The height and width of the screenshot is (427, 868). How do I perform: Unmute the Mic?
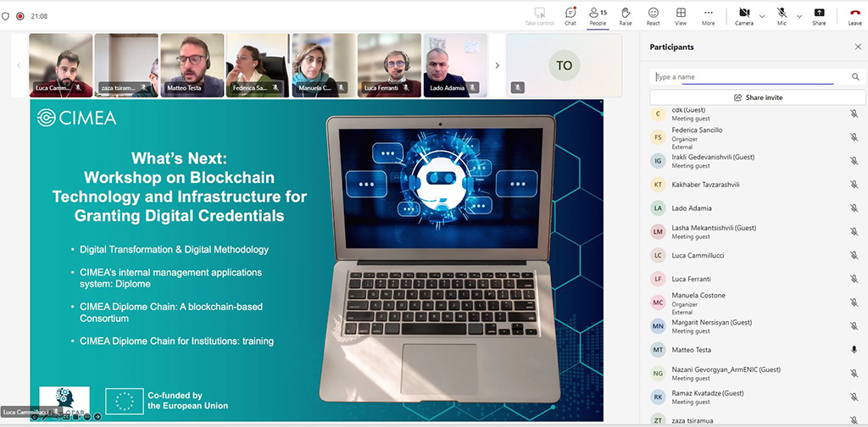click(782, 15)
